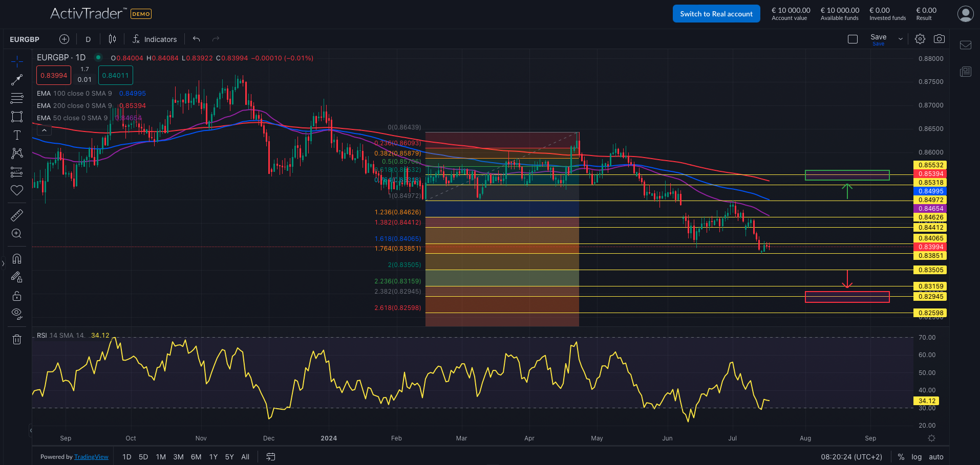This screenshot has width=980, height=465.
Task: Remove all drawings with trash icon
Action: coord(17,339)
